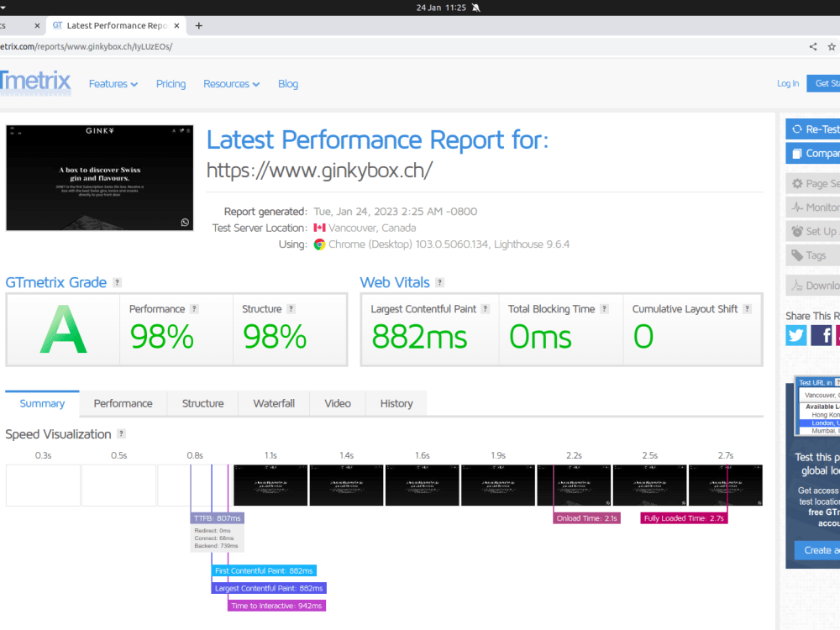Open the Pricing page
This screenshot has height=630, width=840.
click(171, 84)
